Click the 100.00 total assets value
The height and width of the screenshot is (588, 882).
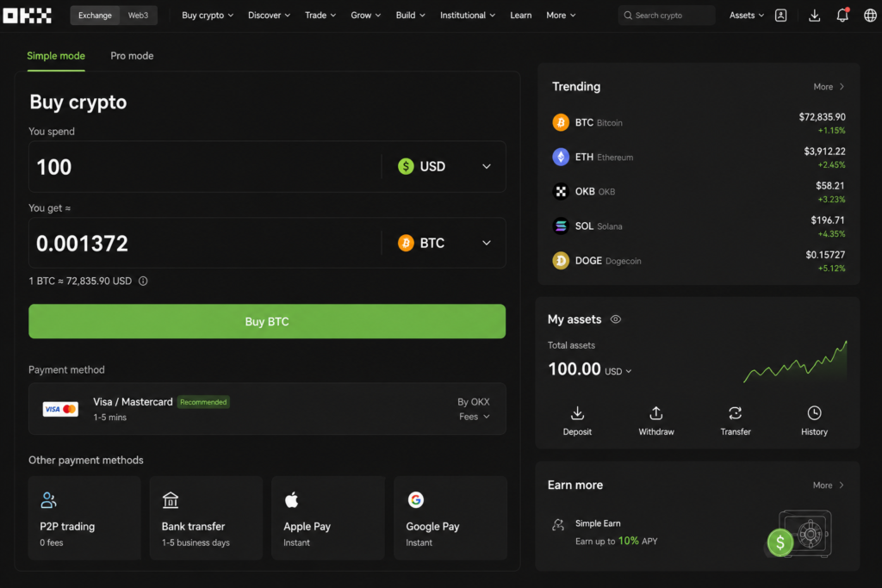pyautogui.click(x=575, y=369)
